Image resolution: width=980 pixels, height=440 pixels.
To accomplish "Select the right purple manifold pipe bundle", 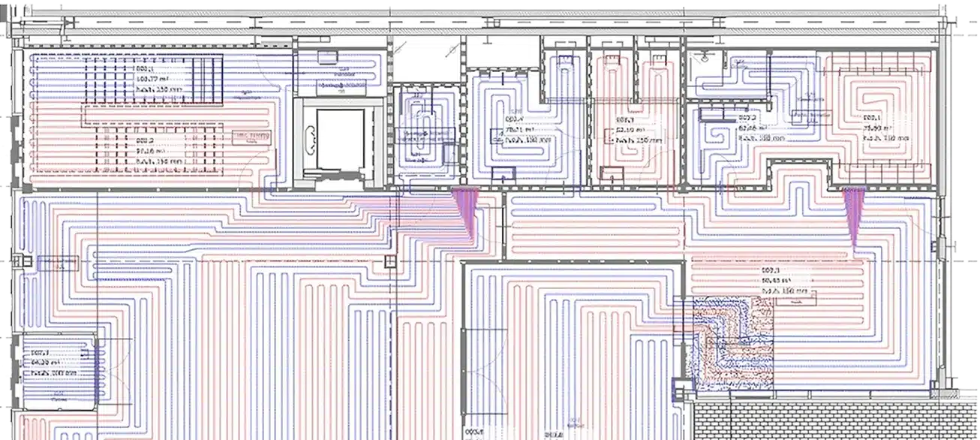I will [854, 216].
